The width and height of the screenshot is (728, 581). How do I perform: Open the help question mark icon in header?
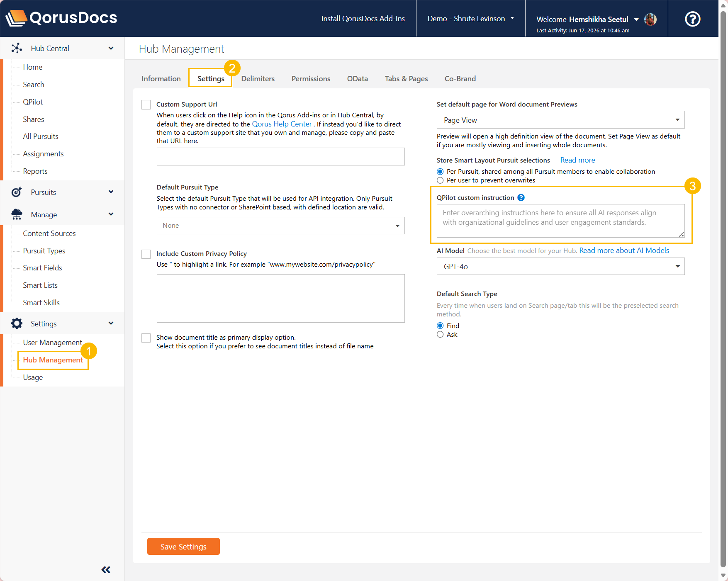[x=692, y=19]
